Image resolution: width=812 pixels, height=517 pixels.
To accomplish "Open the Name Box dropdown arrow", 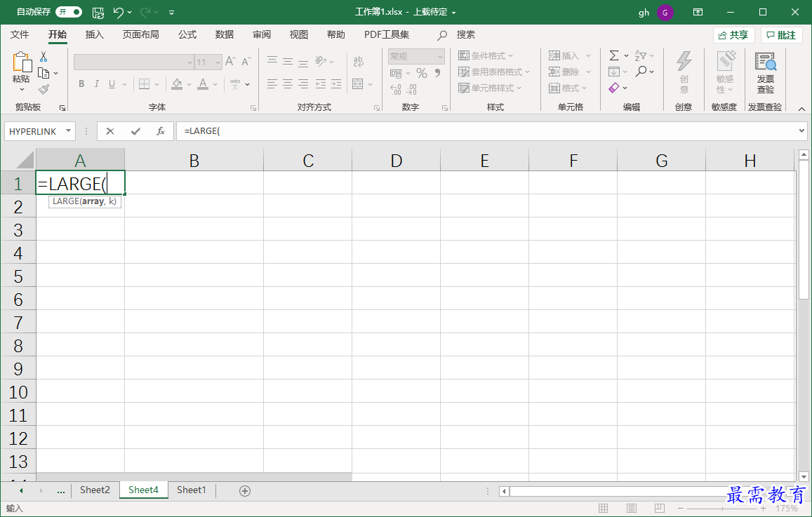I will point(68,131).
